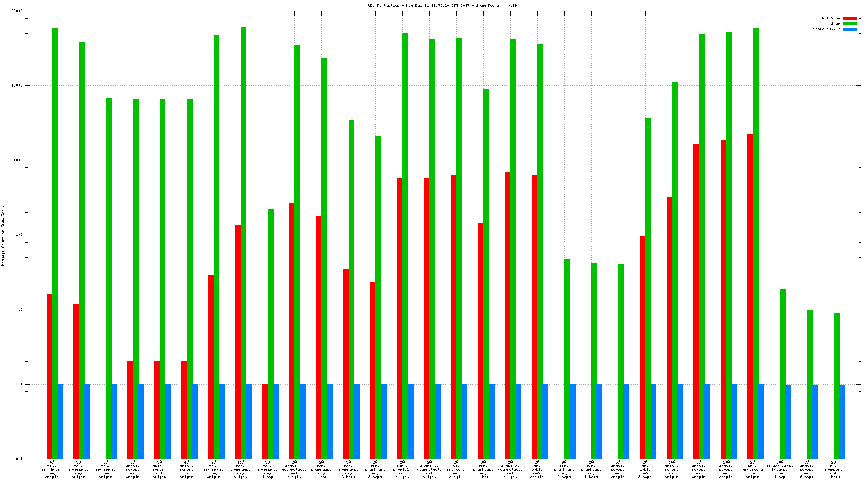This screenshot has width=868, height=488.
Task: Select the sa-accredit.habeas.com 1 hop label
Action: [x=779, y=469]
